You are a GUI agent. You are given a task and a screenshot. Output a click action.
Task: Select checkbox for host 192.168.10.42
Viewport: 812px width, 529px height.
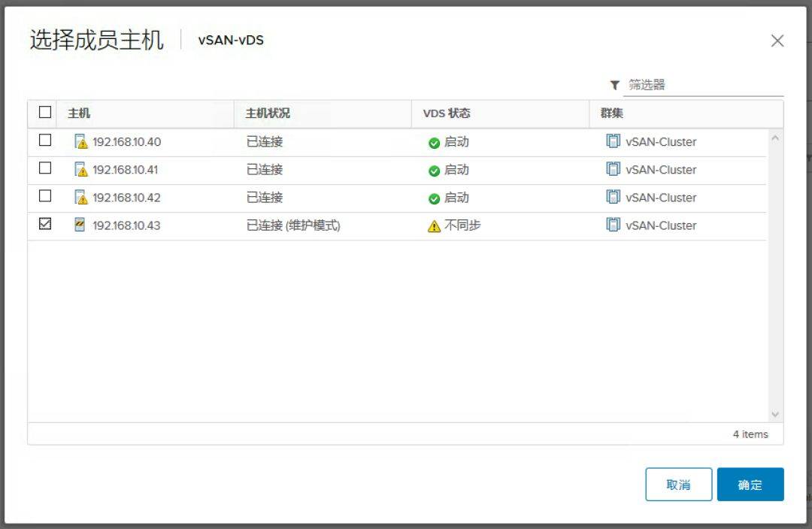point(45,196)
